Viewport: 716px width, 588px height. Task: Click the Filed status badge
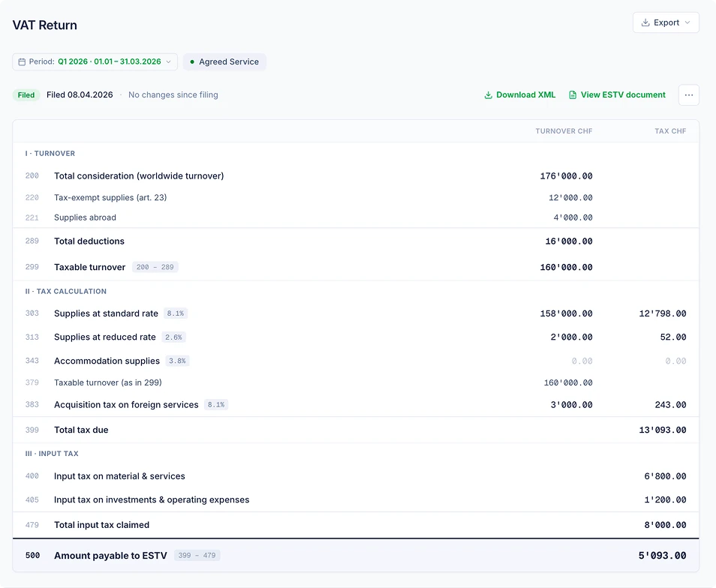pos(26,95)
